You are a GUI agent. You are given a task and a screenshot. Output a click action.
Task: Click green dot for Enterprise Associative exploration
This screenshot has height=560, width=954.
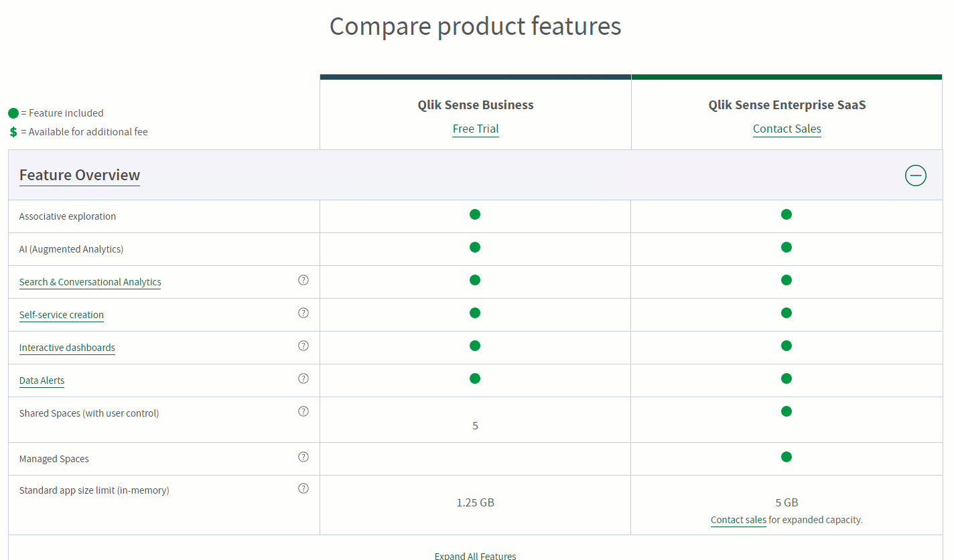pos(787,214)
